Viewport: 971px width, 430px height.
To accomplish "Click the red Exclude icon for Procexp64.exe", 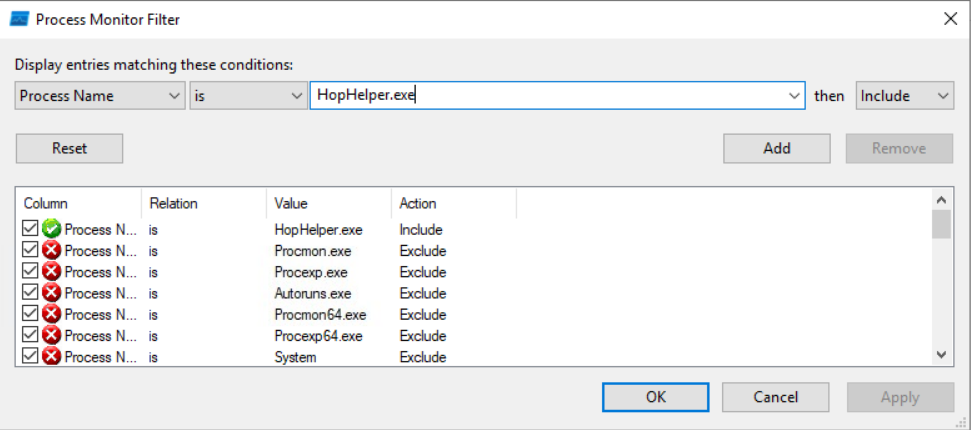I will [51, 336].
